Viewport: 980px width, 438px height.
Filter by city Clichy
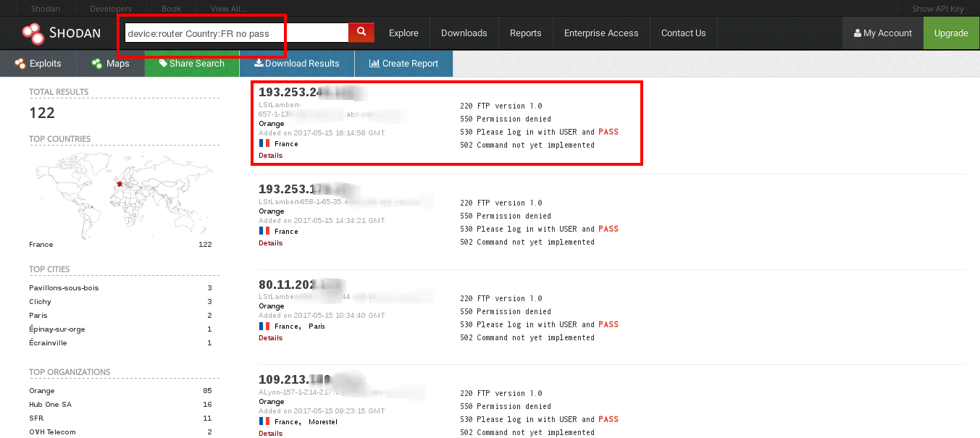tap(40, 301)
